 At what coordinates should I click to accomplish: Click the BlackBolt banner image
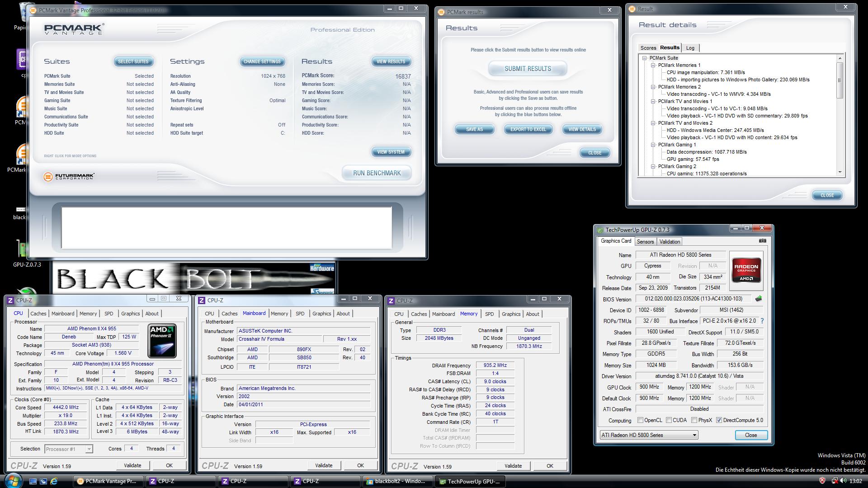click(194, 278)
